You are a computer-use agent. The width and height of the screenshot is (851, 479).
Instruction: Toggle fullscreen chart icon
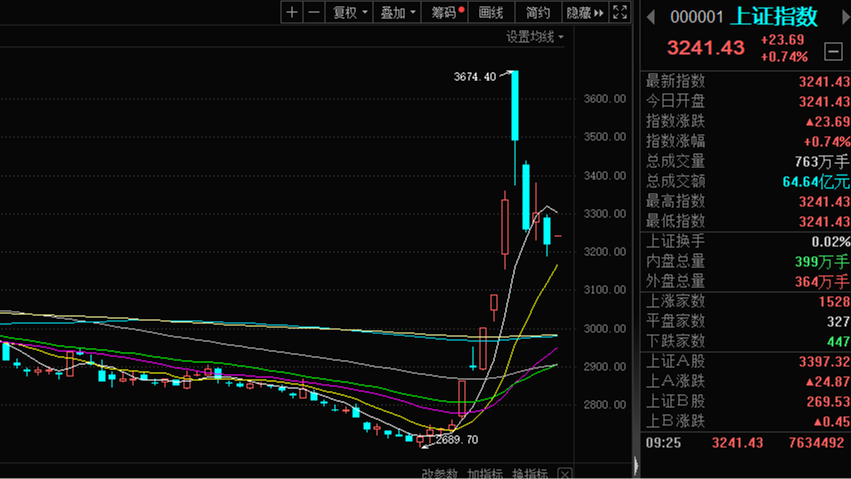620,12
